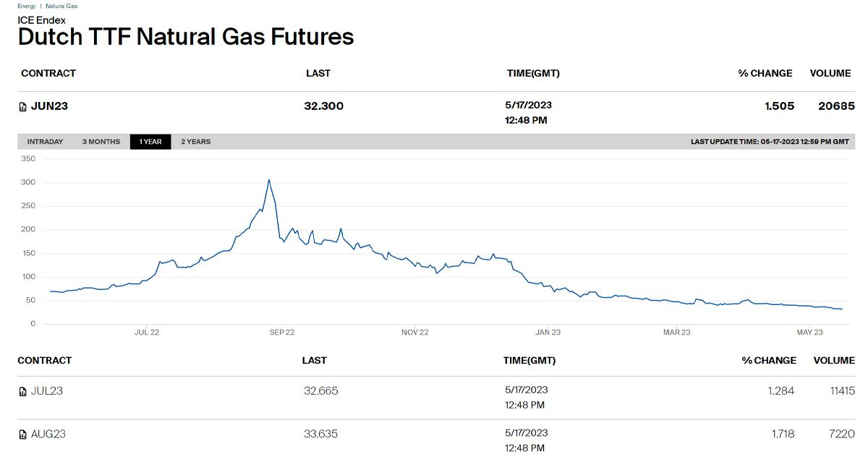Open the Energy breadcrumb link
The image size is (868, 454).
coord(27,6)
